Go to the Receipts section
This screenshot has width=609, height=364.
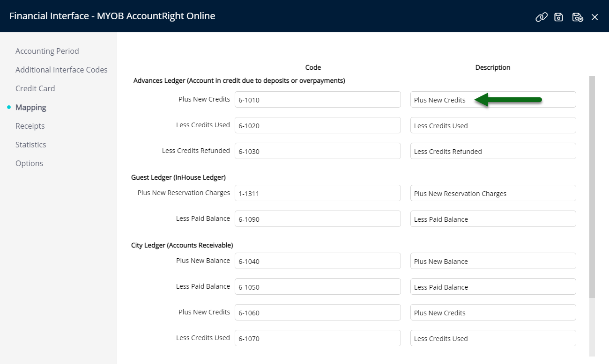(x=30, y=126)
